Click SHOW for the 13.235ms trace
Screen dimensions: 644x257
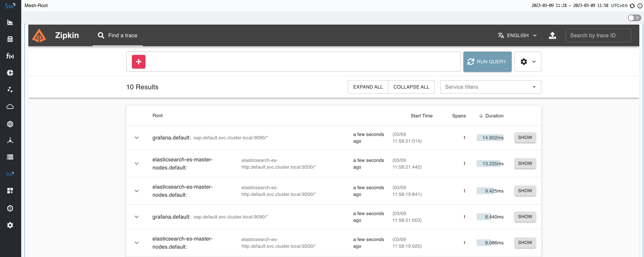click(525, 163)
